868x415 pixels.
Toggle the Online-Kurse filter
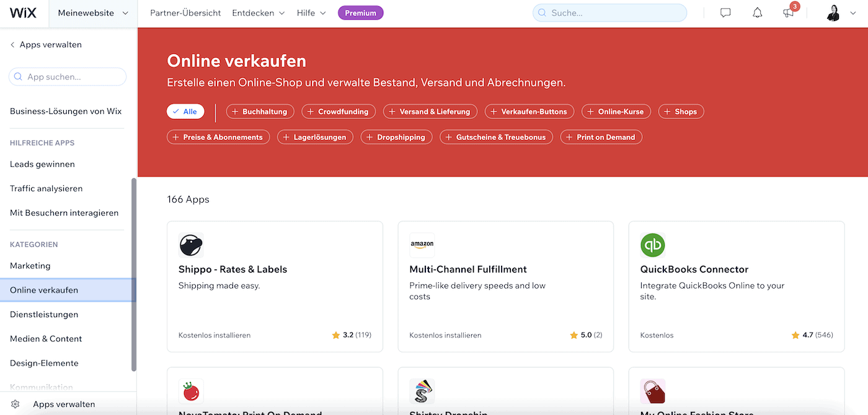tap(616, 111)
